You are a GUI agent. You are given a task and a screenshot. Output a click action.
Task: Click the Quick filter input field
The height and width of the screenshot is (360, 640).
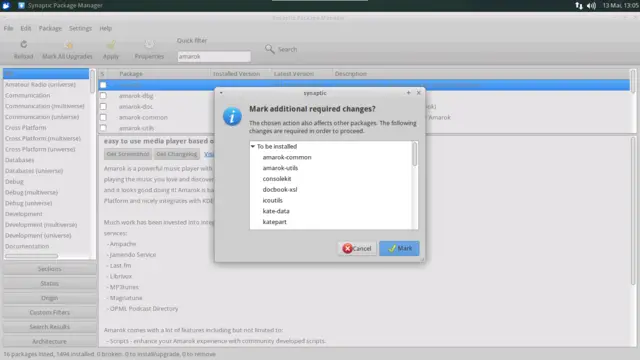pyautogui.click(x=214, y=56)
